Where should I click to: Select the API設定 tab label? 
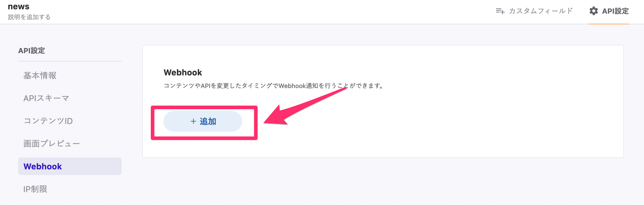615,11
